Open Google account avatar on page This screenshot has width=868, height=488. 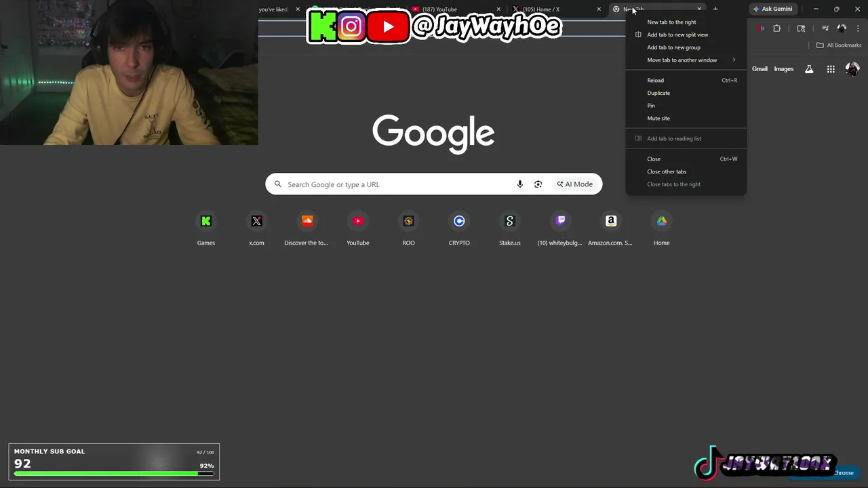pyautogui.click(x=852, y=69)
